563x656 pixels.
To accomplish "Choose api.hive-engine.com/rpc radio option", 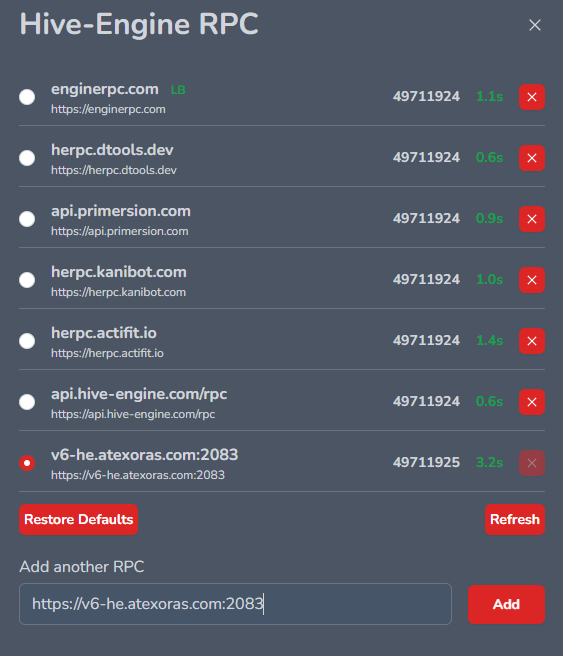I will tap(27, 402).
